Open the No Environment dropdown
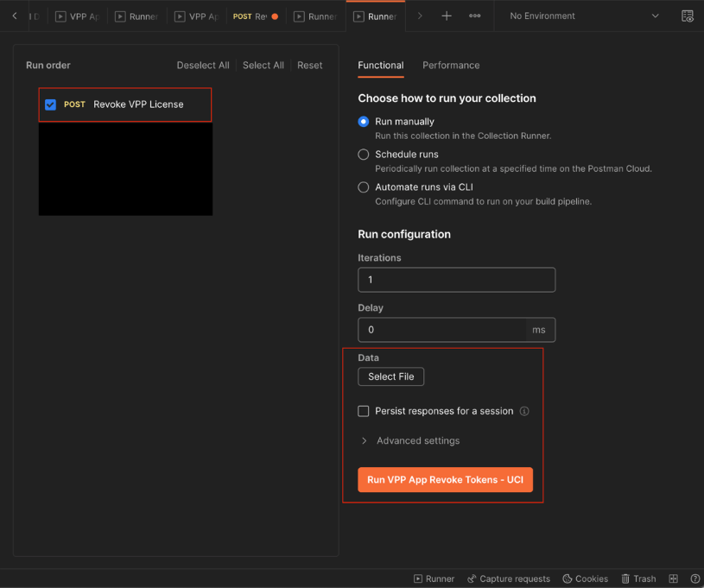 [x=583, y=16]
